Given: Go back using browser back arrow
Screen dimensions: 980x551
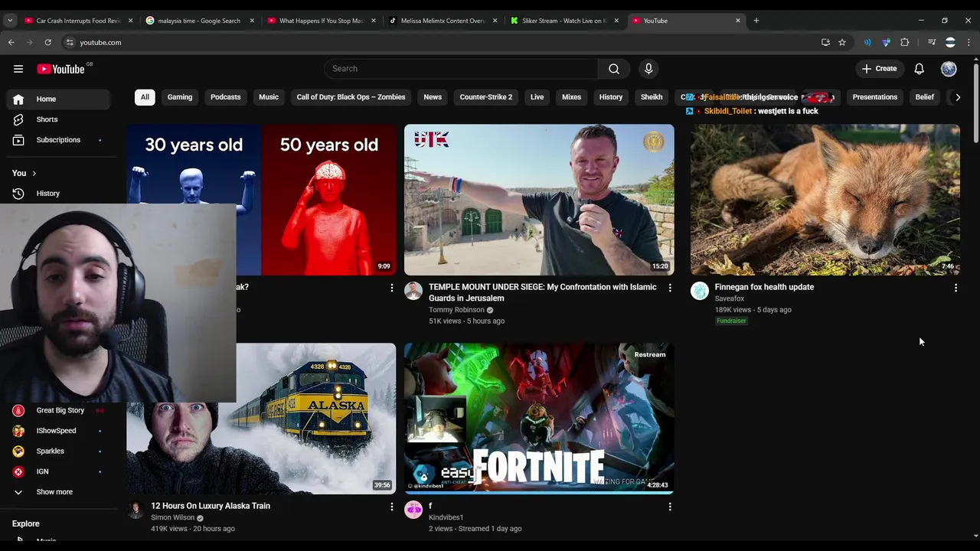Looking at the screenshot, I should (11, 42).
